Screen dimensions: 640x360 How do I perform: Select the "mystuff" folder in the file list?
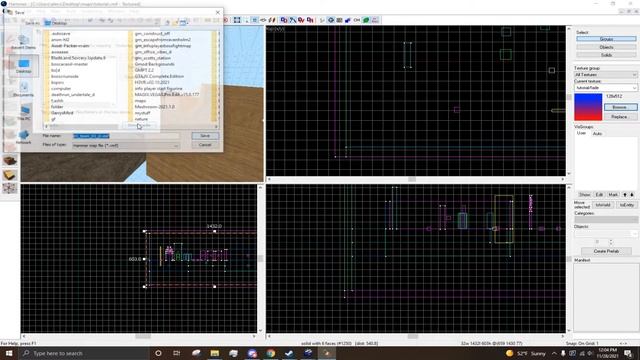pyautogui.click(x=142, y=113)
